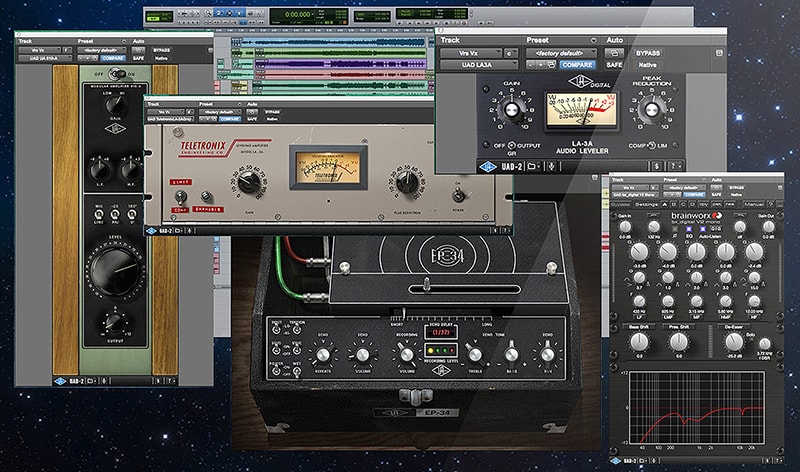The width and height of the screenshot is (800, 472).
Task: Open the factory default preset dropdown in LA-3A window
Action: click(561, 53)
